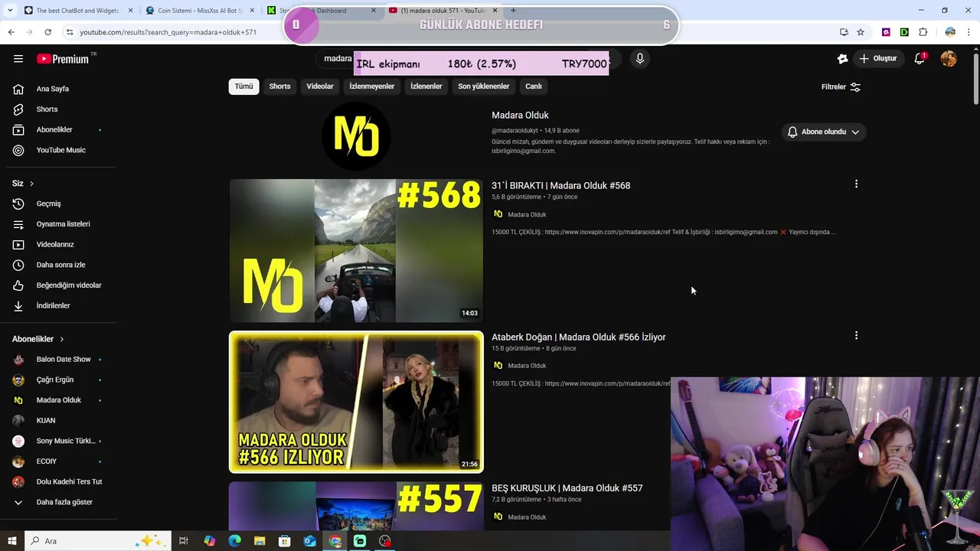Open the purple extension icon in Chrome toolbar
This screenshot has width=980, height=551.
point(886,32)
